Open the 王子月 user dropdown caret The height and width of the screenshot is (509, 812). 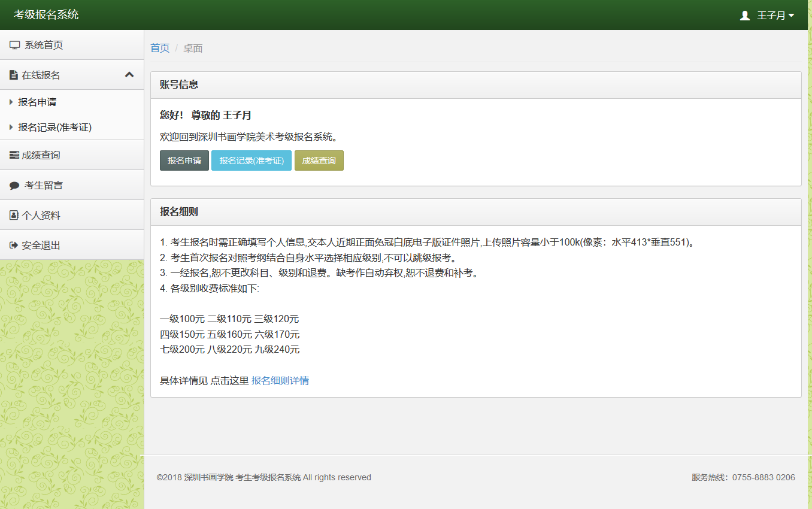tap(791, 16)
